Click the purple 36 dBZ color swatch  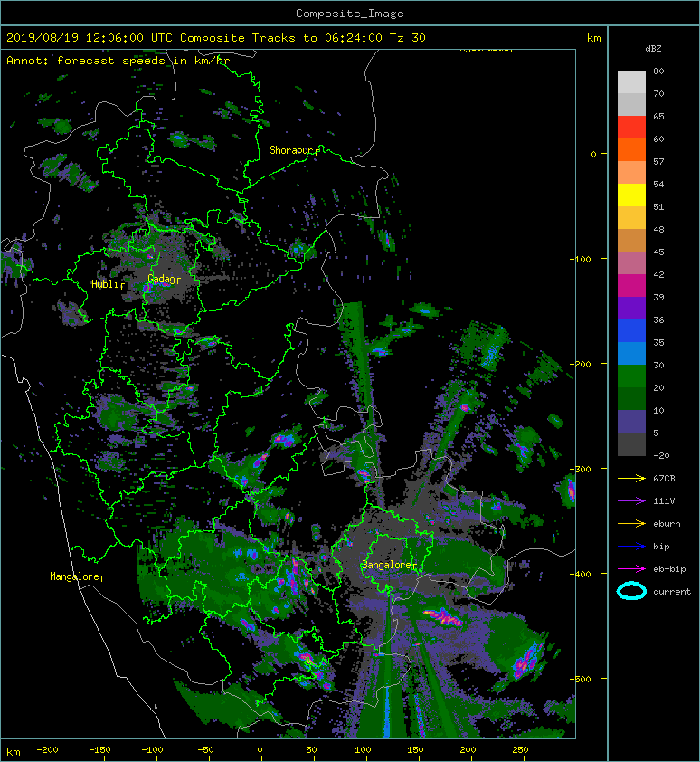pos(631,308)
